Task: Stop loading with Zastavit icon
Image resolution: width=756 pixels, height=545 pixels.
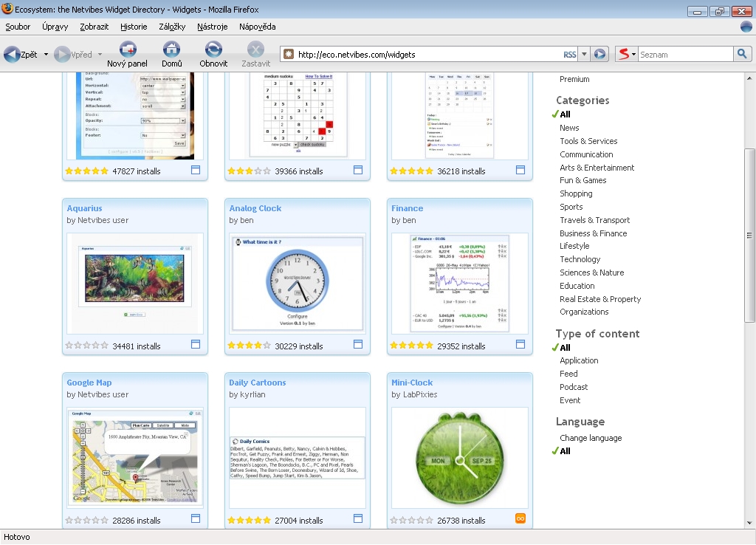Action: 255,55
